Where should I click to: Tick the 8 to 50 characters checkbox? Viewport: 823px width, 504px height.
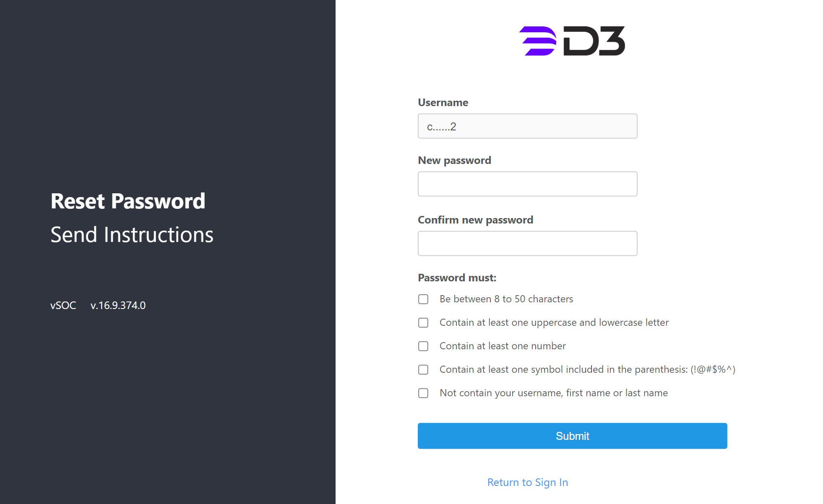tap(423, 299)
